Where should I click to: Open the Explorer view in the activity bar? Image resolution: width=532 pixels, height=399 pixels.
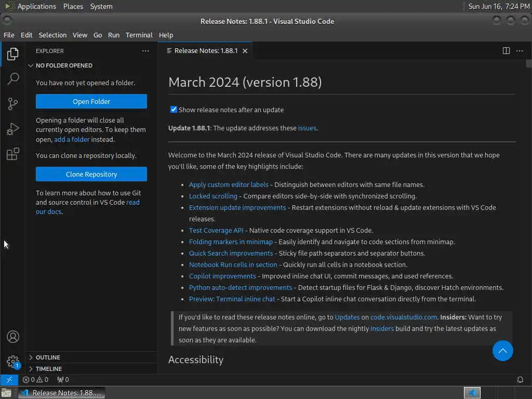pyautogui.click(x=12, y=54)
